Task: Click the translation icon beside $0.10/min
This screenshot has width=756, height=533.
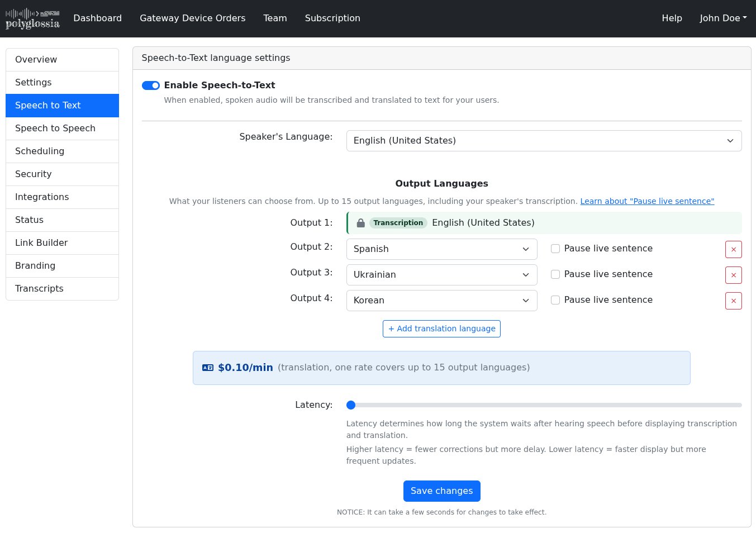Action: [x=208, y=368]
